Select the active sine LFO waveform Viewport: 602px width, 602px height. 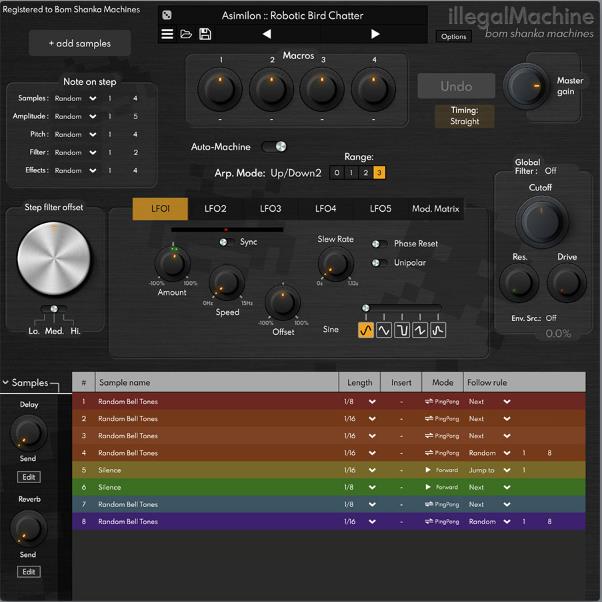(x=366, y=330)
